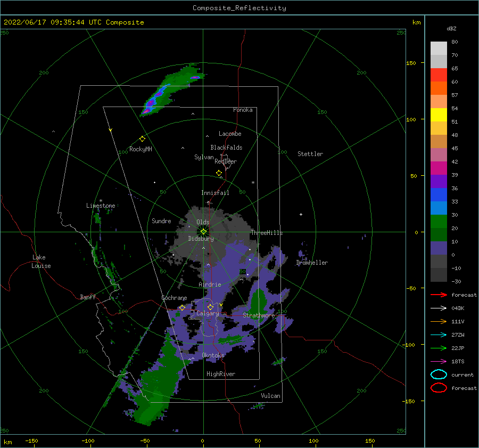Click the Blackfalds town label

tap(226, 148)
